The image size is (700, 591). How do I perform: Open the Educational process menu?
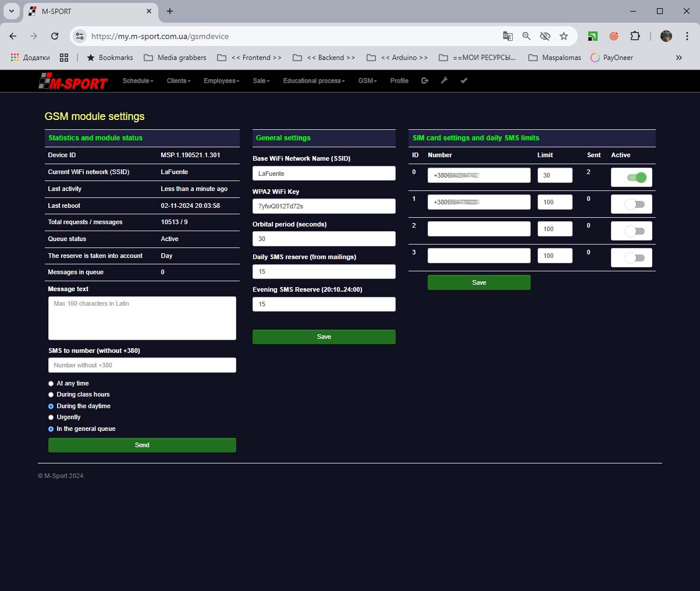tap(314, 81)
